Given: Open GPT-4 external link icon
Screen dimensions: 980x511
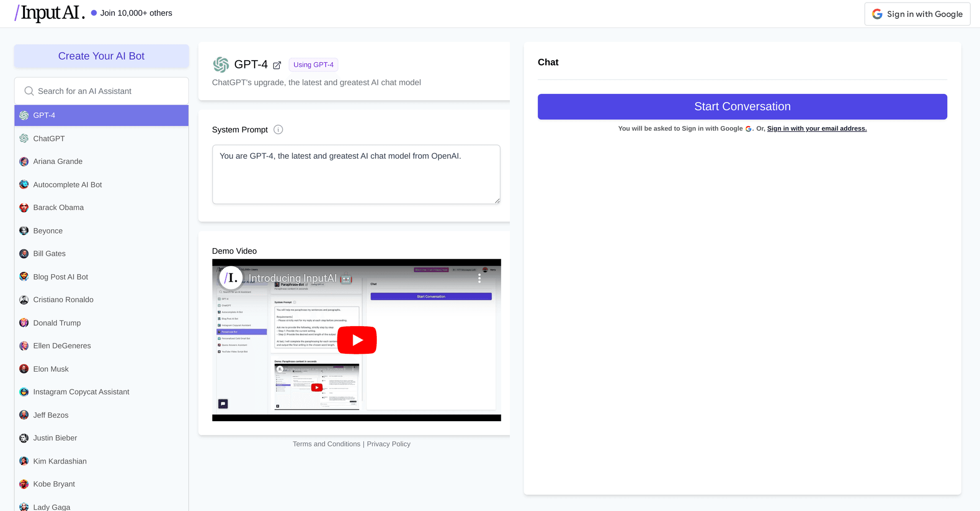Looking at the screenshot, I should click(277, 65).
